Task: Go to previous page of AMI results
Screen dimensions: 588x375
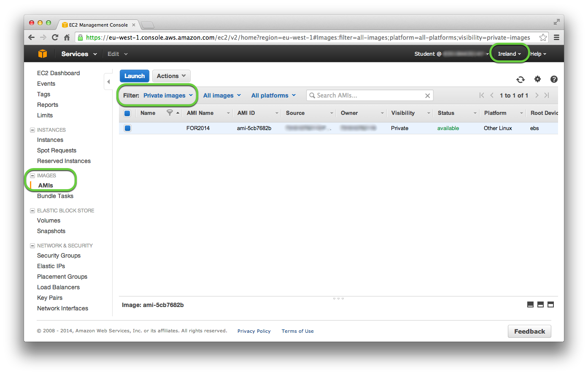Action: (x=492, y=95)
